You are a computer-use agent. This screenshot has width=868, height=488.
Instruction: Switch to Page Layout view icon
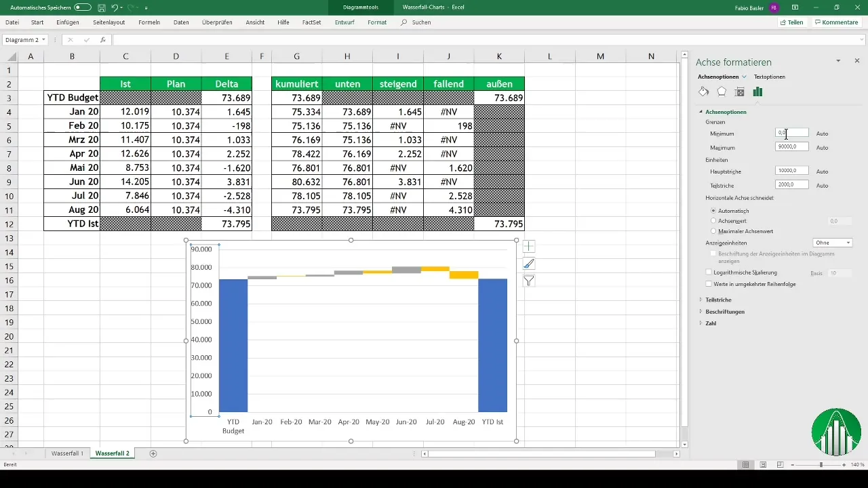[763, 465]
